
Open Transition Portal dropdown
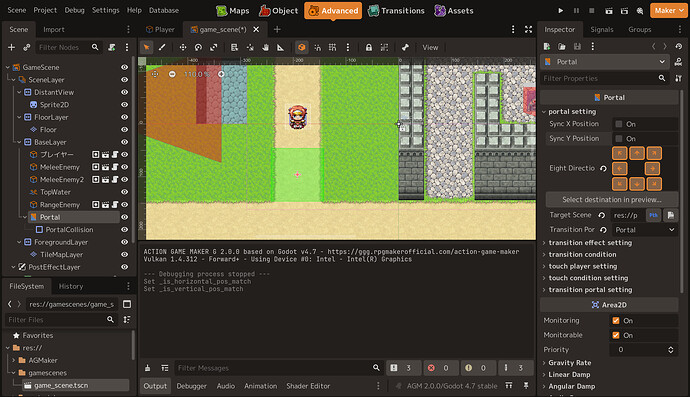645,230
